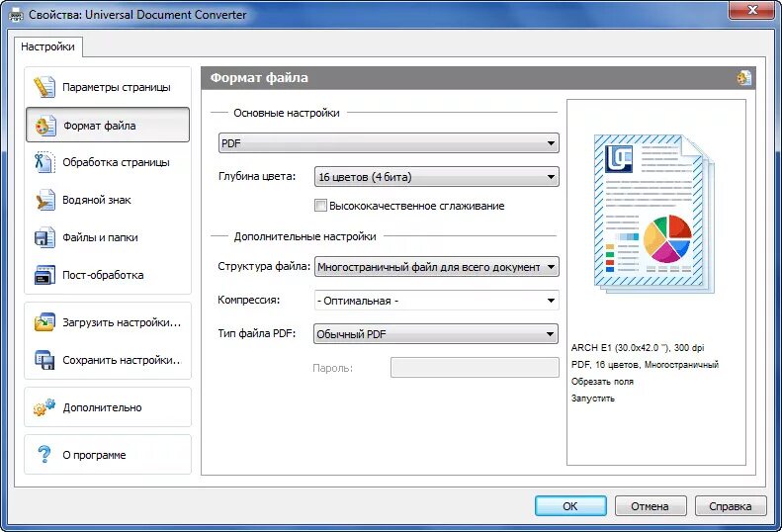
Task: Expand the Тип файла PDF dropdown
Action: point(436,334)
